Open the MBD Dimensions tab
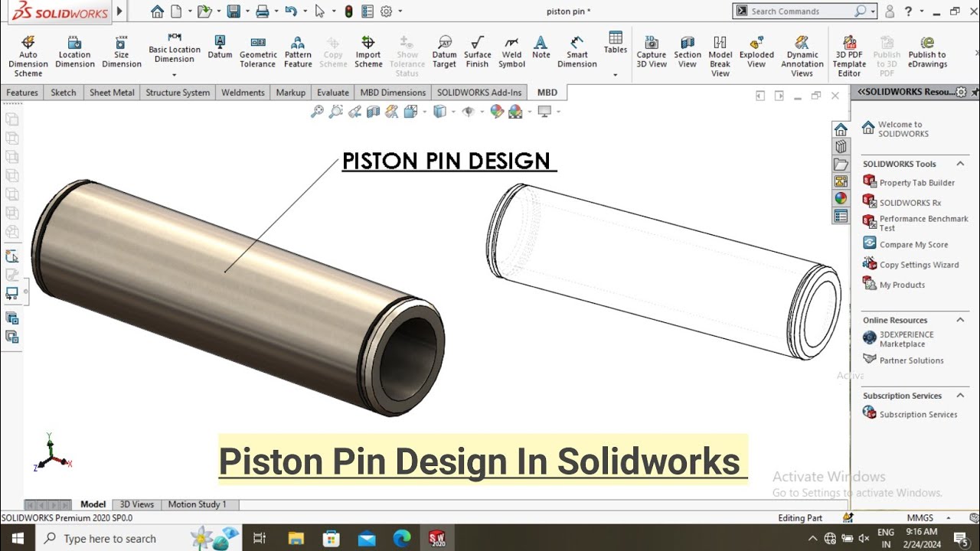 [393, 93]
